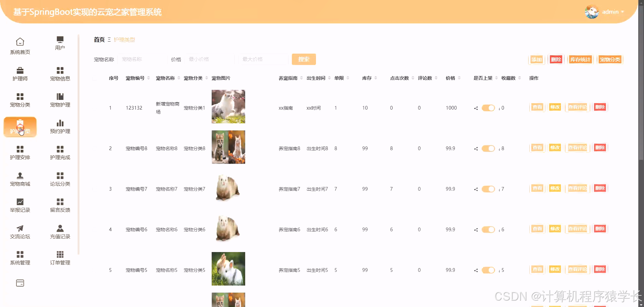Open 留言反馈 from the sidebar
The height and width of the screenshot is (307, 644).
[x=60, y=205]
